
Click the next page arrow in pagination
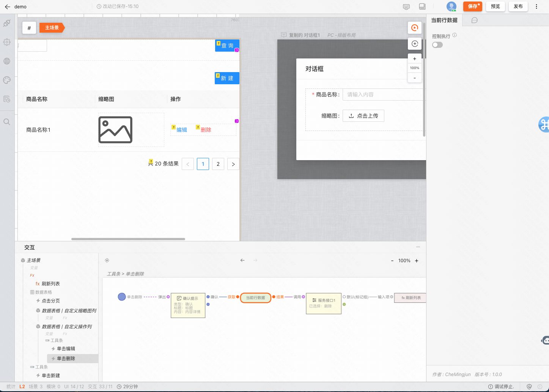tap(233, 164)
